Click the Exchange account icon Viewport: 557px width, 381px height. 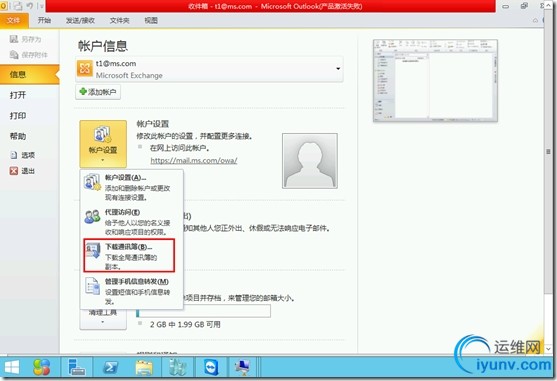[x=85, y=69]
